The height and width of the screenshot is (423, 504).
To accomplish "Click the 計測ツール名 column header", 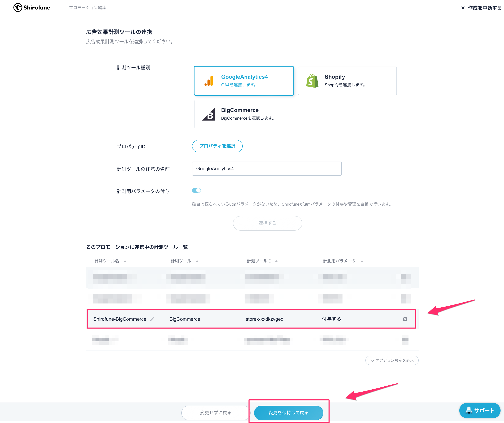I will tap(107, 261).
